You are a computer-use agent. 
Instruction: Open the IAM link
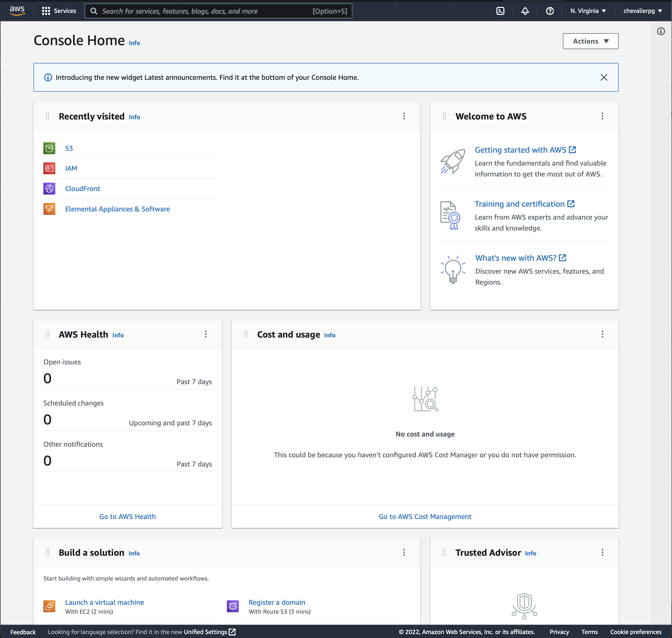(71, 168)
